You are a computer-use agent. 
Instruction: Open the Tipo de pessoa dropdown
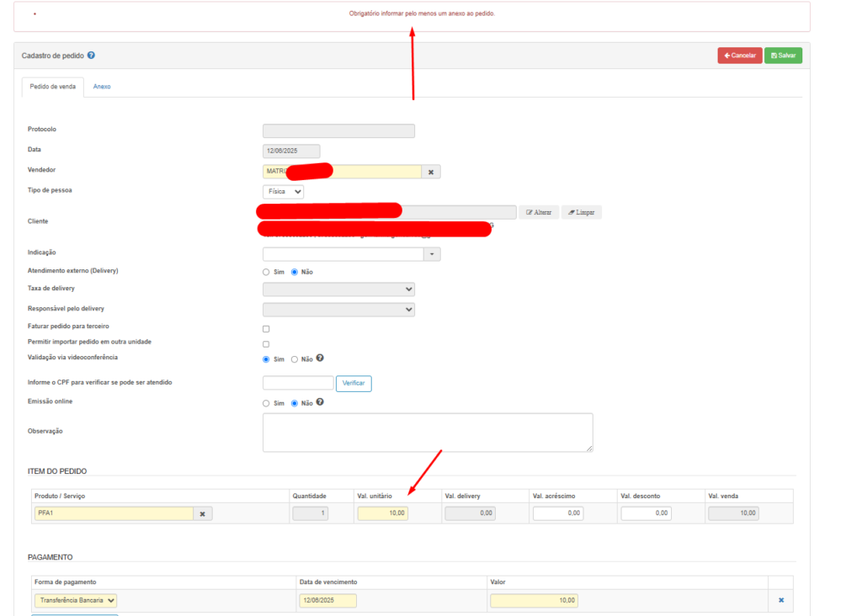pos(283,192)
